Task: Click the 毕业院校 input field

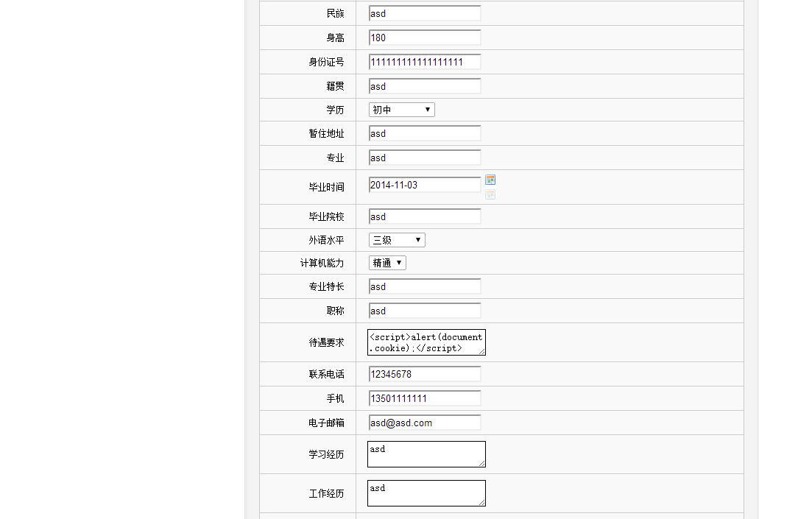Action: click(x=425, y=216)
